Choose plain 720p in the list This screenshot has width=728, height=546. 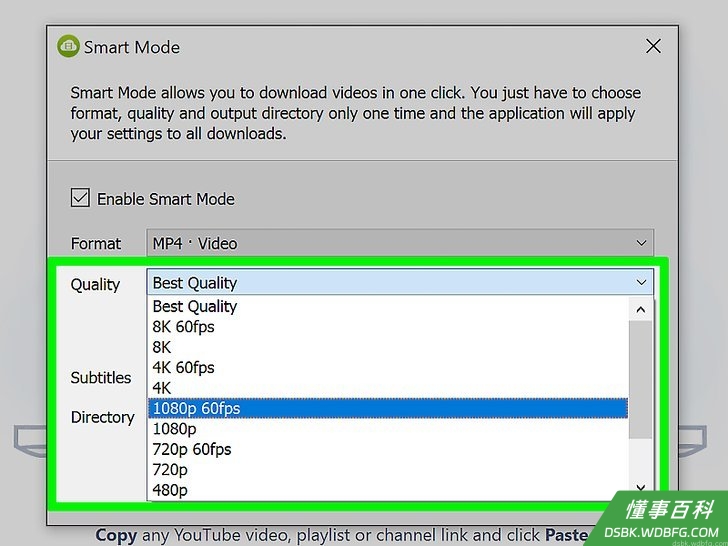pos(388,470)
